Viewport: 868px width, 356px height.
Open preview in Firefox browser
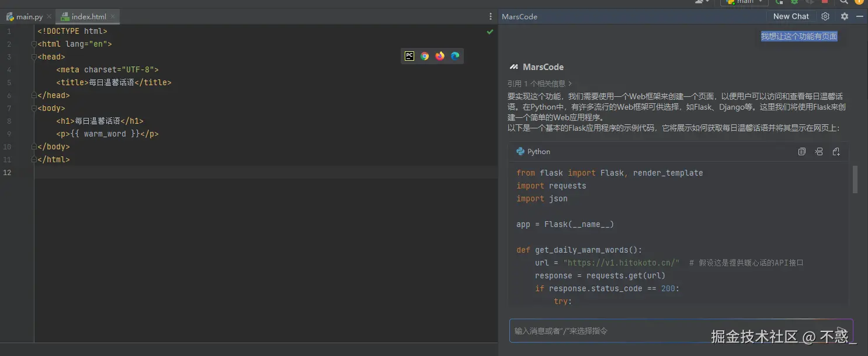pos(440,56)
